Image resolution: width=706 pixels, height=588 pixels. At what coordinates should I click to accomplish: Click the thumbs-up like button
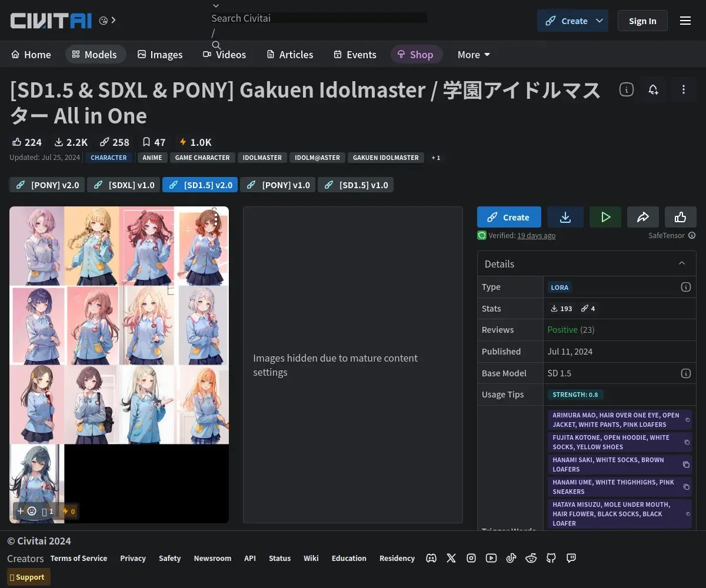pyautogui.click(x=681, y=217)
